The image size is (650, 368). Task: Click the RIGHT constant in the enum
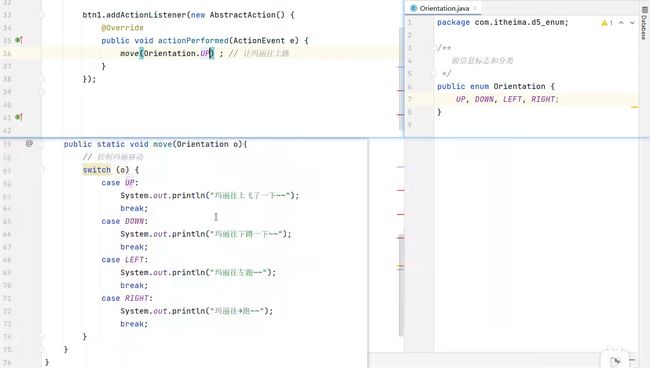pos(543,99)
